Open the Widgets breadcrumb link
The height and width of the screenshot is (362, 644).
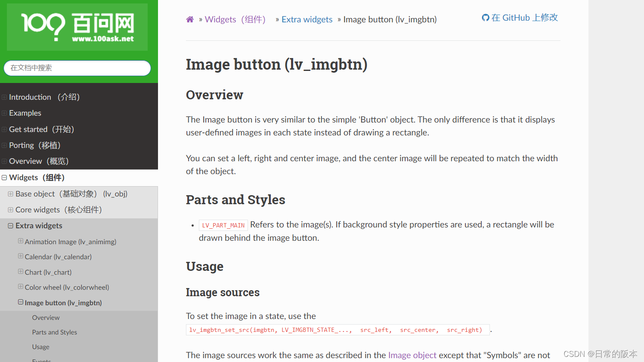[235, 19]
